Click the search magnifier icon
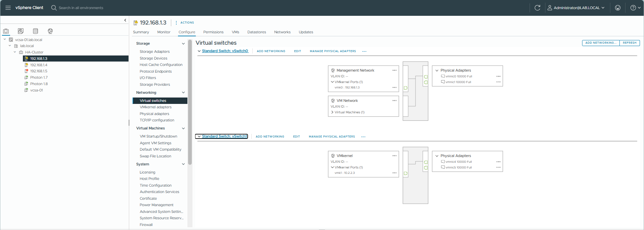 click(54, 8)
